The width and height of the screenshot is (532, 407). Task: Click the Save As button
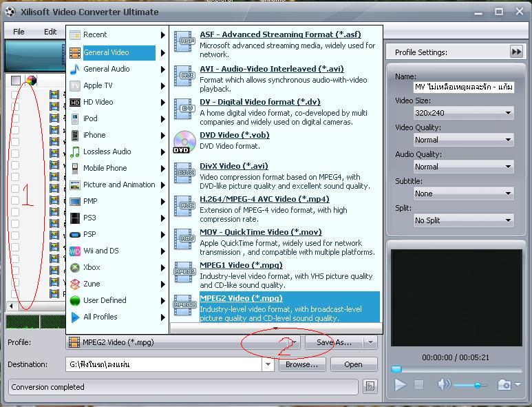click(x=334, y=342)
